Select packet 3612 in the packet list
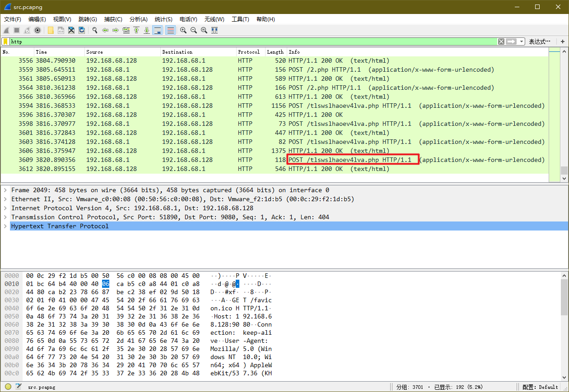 click(x=275, y=169)
